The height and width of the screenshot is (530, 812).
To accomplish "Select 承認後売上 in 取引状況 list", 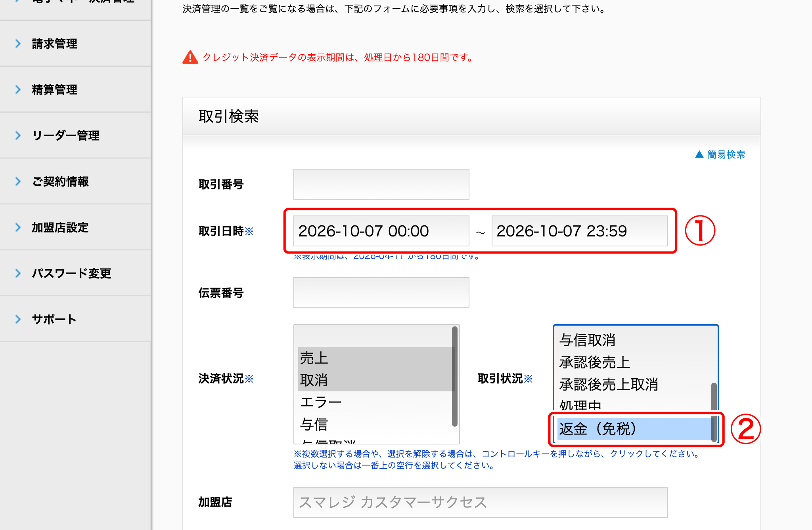I will pos(634,362).
